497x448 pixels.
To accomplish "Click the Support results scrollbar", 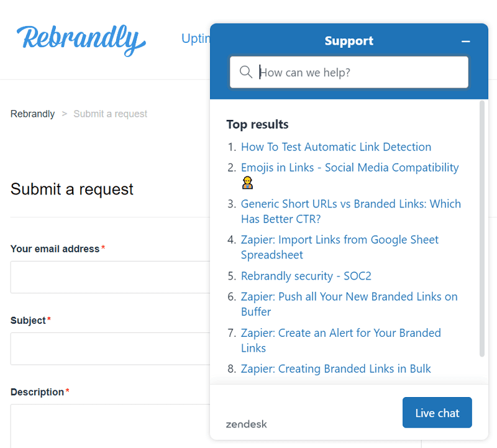I will click(482, 230).
